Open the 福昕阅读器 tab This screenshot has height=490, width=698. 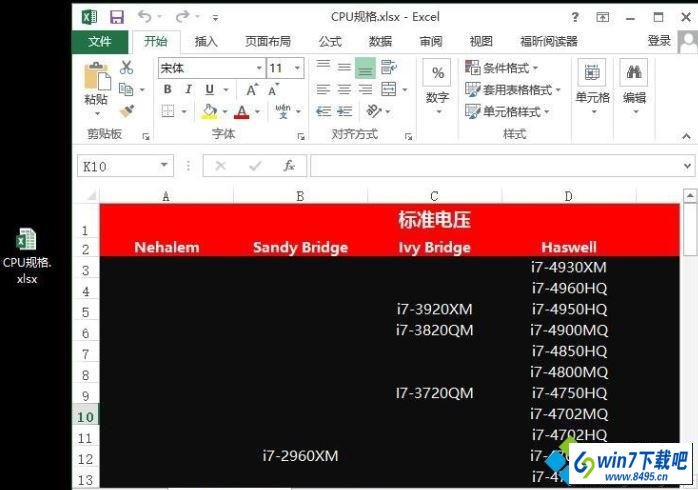[x=549, y=42]
